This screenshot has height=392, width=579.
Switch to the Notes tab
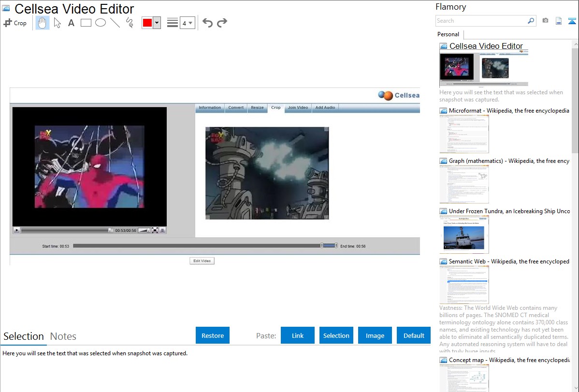coord(63,336)
